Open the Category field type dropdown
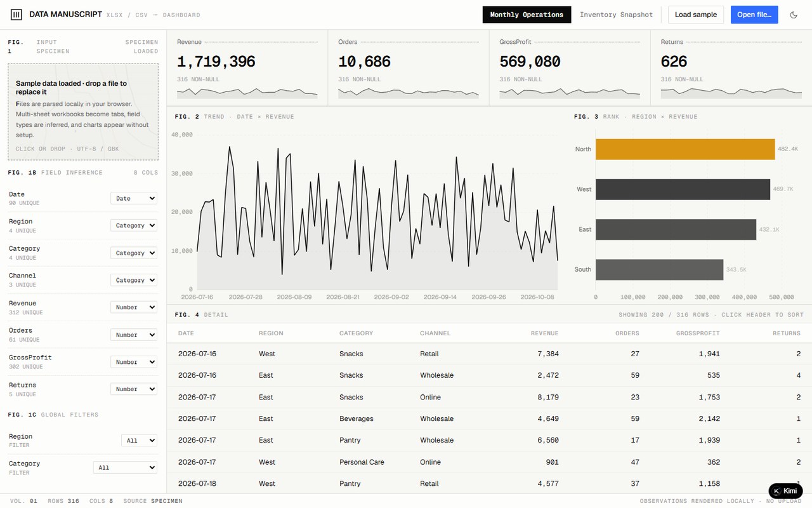This screenshot has height=508, width=812. pos(134,253)
